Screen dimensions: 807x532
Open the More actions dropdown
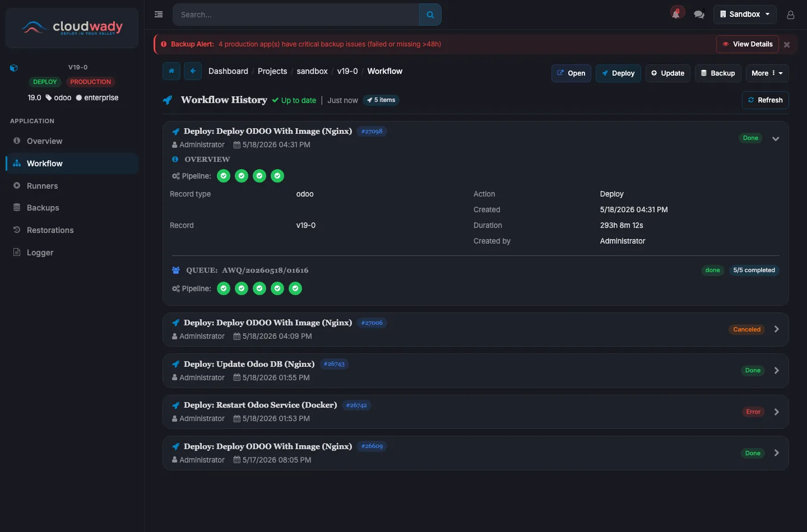tap(767, 73)
